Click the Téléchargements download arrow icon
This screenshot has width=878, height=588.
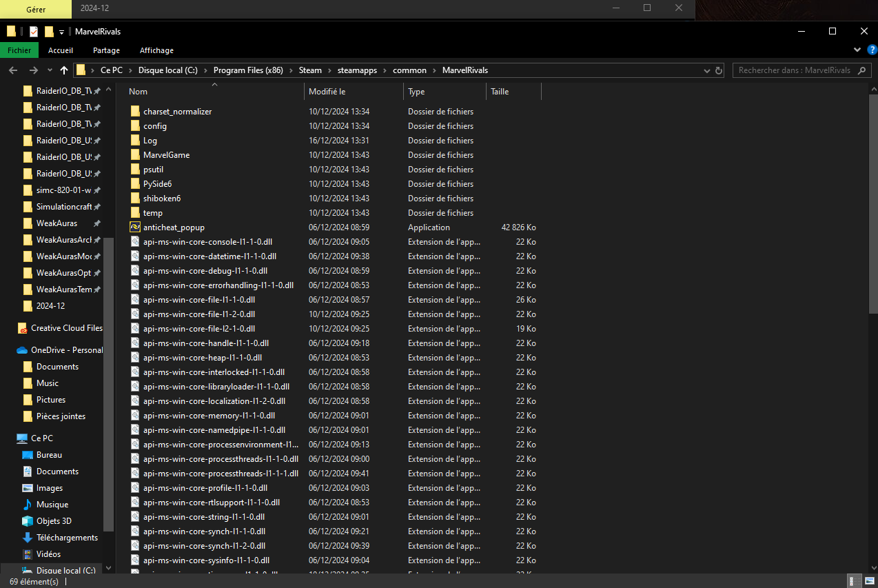(x=28, y=538)
